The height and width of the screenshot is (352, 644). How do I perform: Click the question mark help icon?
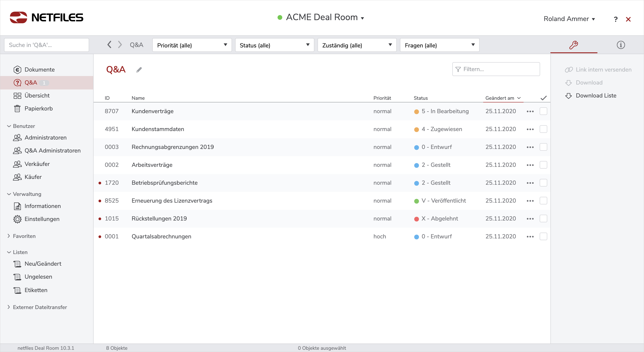pos(616,19)
